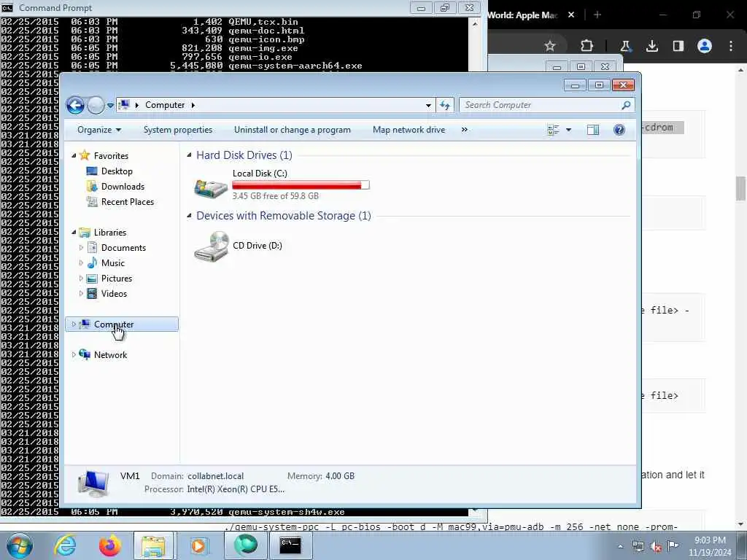
Task: Open Action Center flag icon
Action: coord(673,546)
